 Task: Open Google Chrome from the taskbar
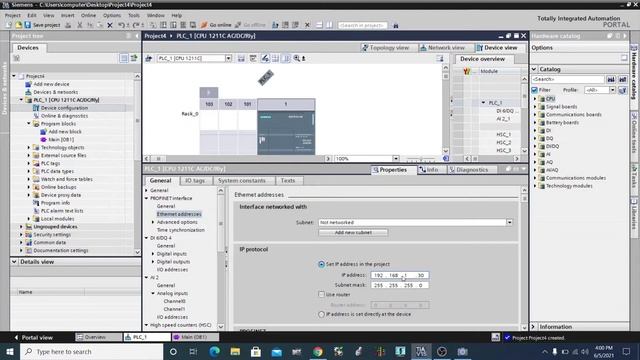click(318, 351)
